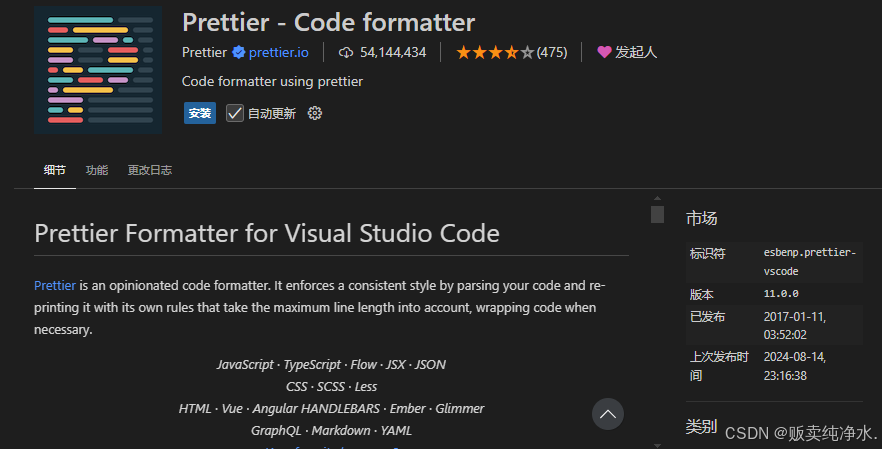Viewport: 882px width, 449px height.
Task: Click the (475) ratings count
Action: pos(552,52)
